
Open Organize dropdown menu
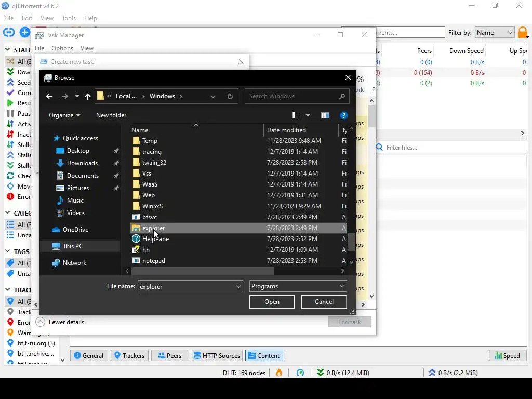point(64,115)
